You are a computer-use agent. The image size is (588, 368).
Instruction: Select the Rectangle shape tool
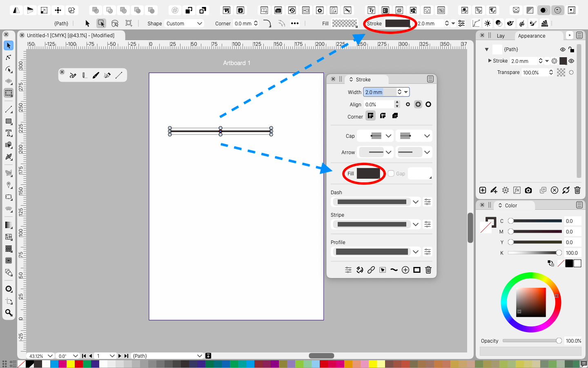(9, 121)
